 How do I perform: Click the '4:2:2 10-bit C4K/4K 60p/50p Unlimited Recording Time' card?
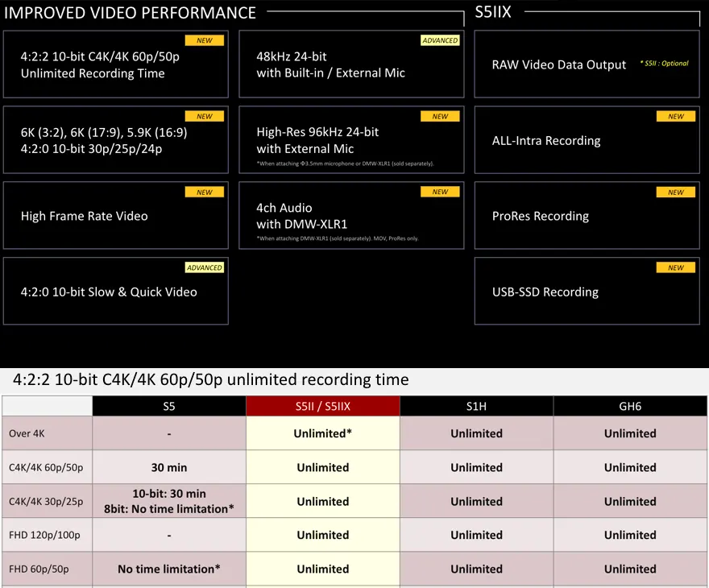pos(116,64)
